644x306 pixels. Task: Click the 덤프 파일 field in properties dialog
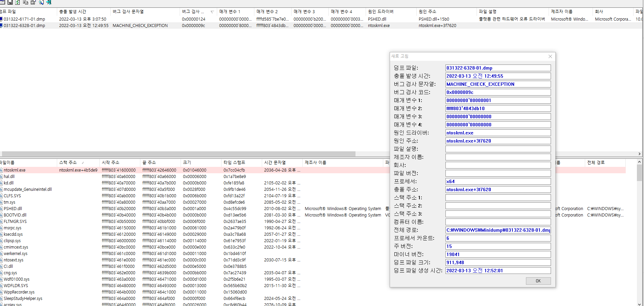pos(498,68)
